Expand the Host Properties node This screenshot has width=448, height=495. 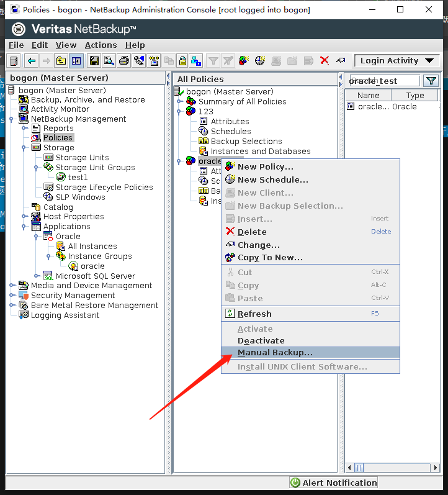(24, 217)
